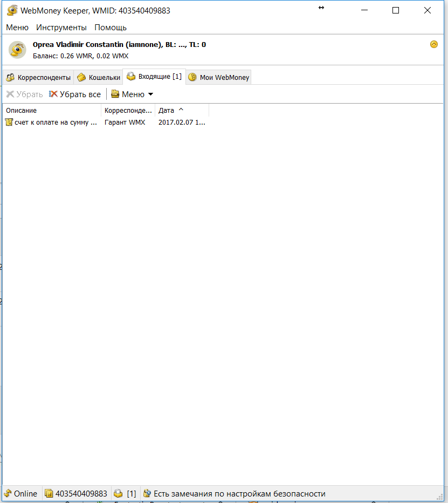The image size is (448, 503).
Task: Click the WMID 403540409883 status bar item
Action: pos(76,493)
